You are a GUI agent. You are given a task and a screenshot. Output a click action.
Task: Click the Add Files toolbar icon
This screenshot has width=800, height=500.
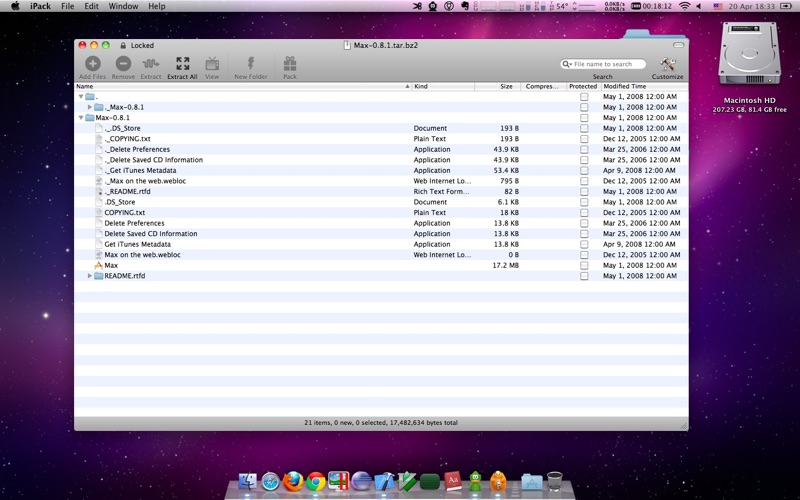point(92,65)
